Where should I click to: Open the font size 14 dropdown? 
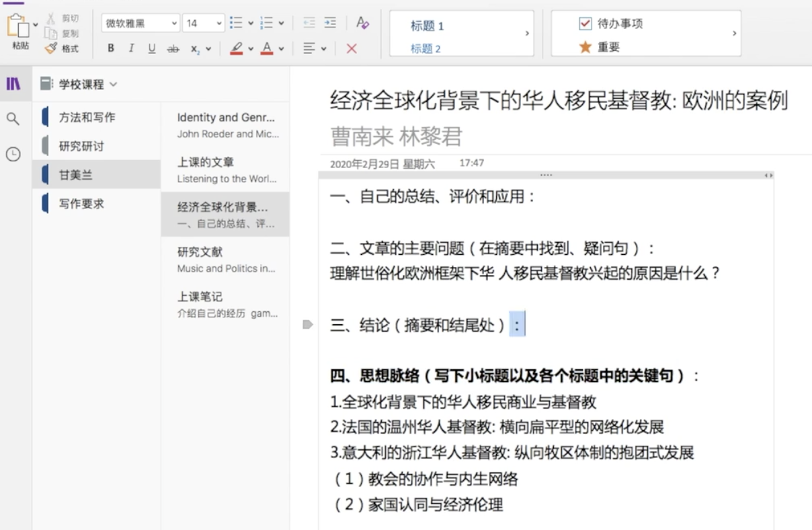[x=204, y=23]
